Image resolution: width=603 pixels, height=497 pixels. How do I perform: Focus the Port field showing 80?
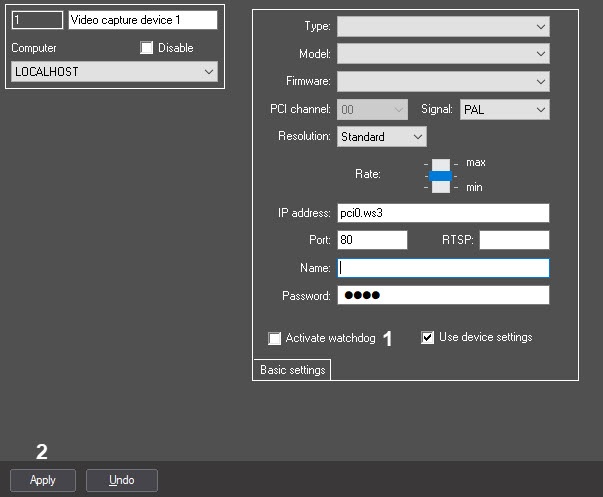tap(372, 240)
